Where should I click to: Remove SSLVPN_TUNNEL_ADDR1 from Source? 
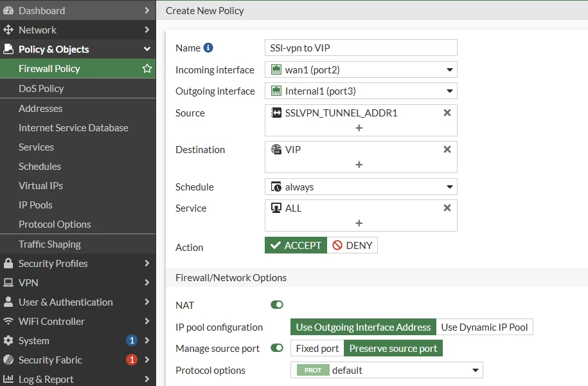coord(447,113)
